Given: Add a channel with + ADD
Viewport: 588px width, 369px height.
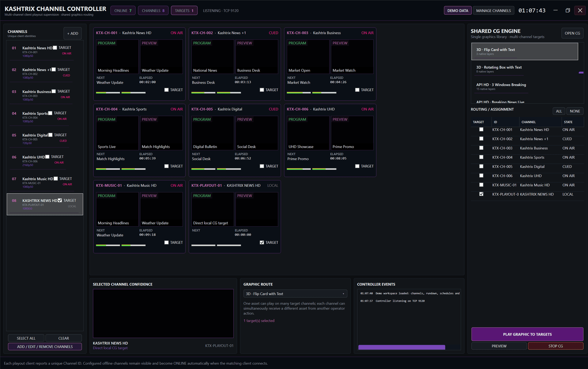Looking at the screenshot, I should click(x=73, y=33).
